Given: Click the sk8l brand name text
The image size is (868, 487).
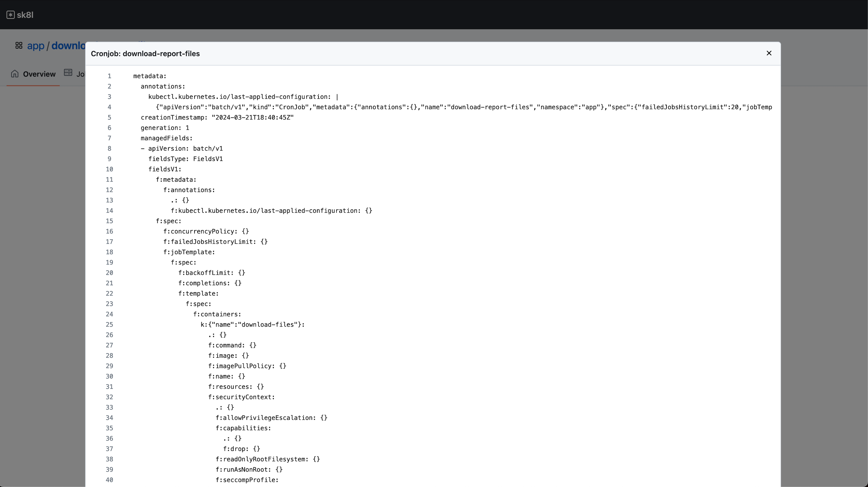Looking at the screenshot, I should click(25, 15).
